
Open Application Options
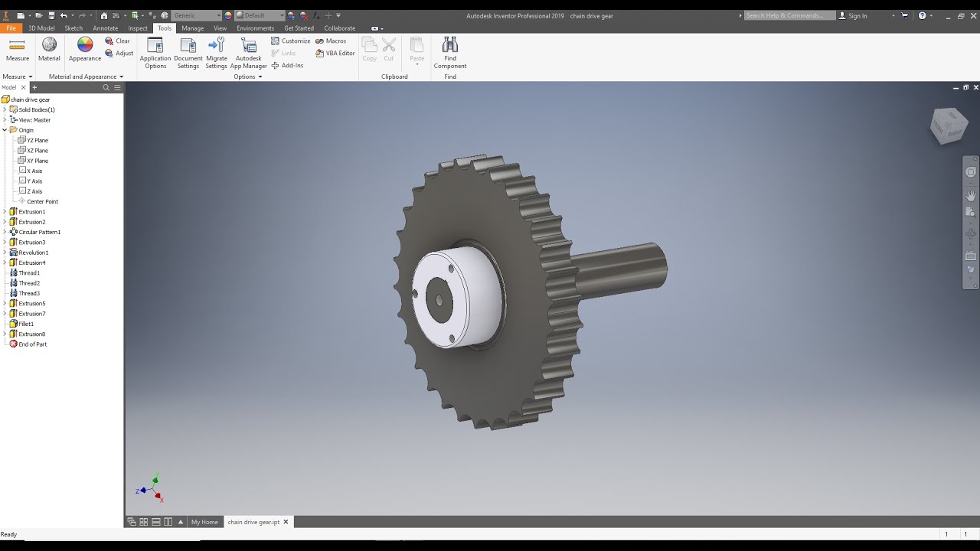(x=155, y=53)
